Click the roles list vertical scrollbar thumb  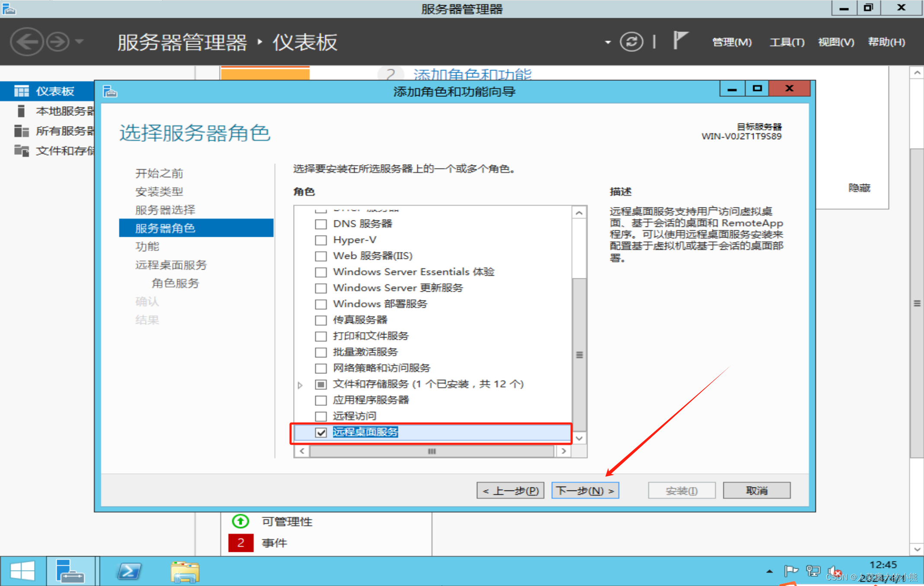[x=579, y=354]
